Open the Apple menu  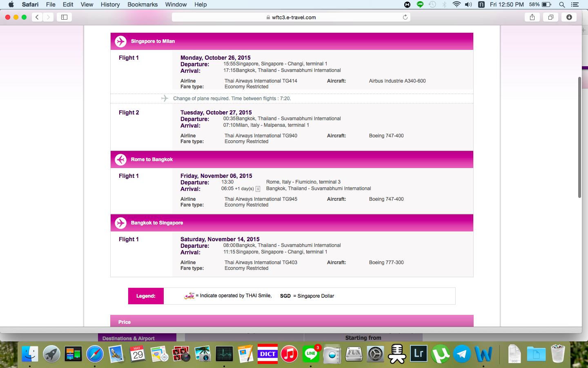11,4
